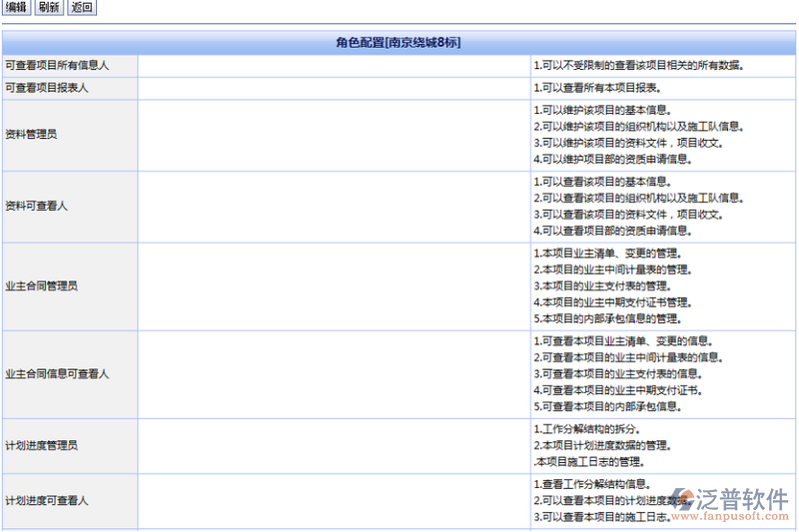Click text 3.可以查看本项目的施工日志
This screenshot has width=799, height=532.
(x=603, y=517)
